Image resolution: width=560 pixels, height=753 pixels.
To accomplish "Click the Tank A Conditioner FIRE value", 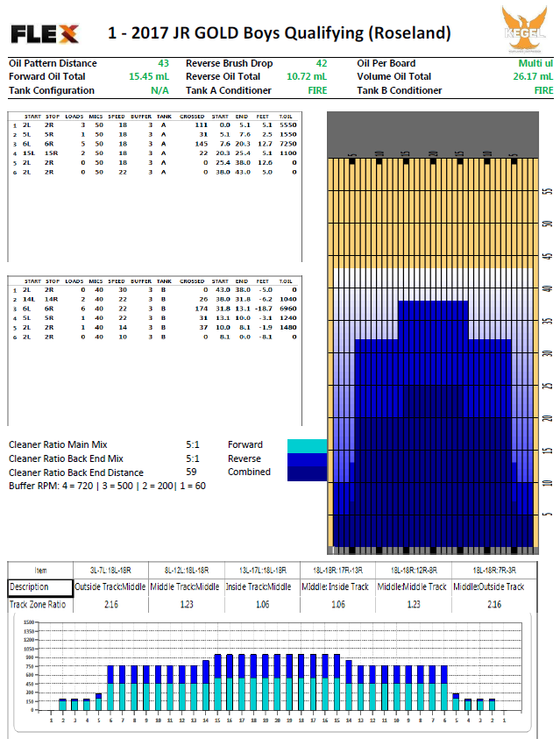I will [317, 90].
